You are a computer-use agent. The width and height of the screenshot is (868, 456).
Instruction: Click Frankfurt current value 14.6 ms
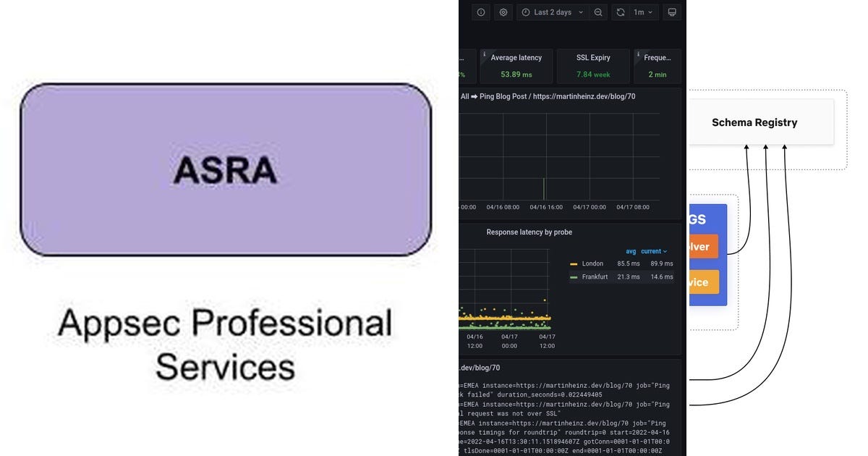[x=661, y=276]
